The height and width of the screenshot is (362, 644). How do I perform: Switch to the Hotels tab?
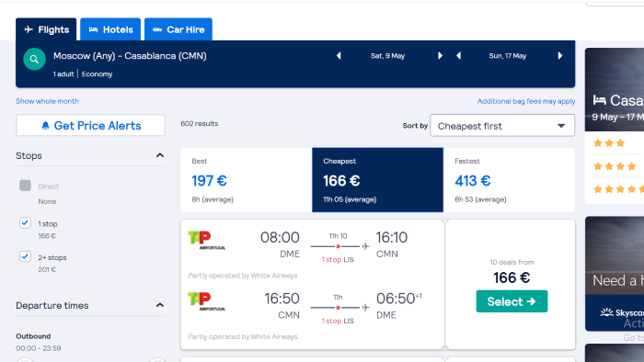coord(110,29)
